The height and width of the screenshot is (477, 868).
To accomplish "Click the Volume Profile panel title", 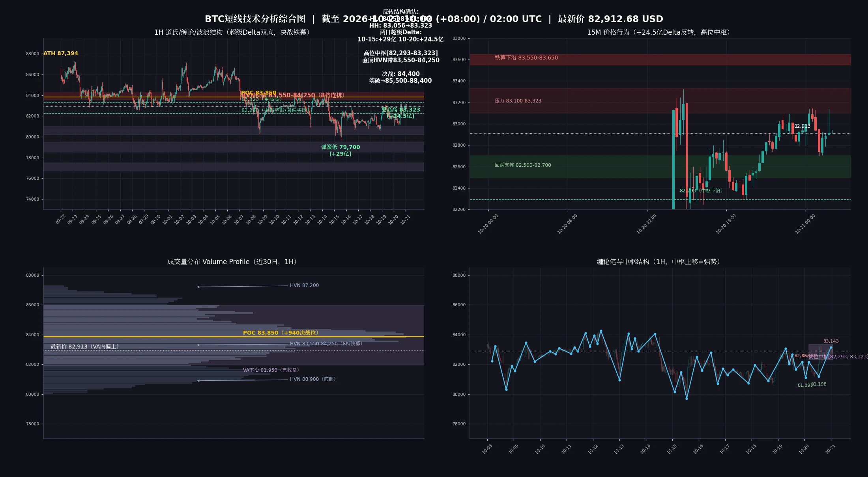I will pyautogui.click(x=233, y=262).
